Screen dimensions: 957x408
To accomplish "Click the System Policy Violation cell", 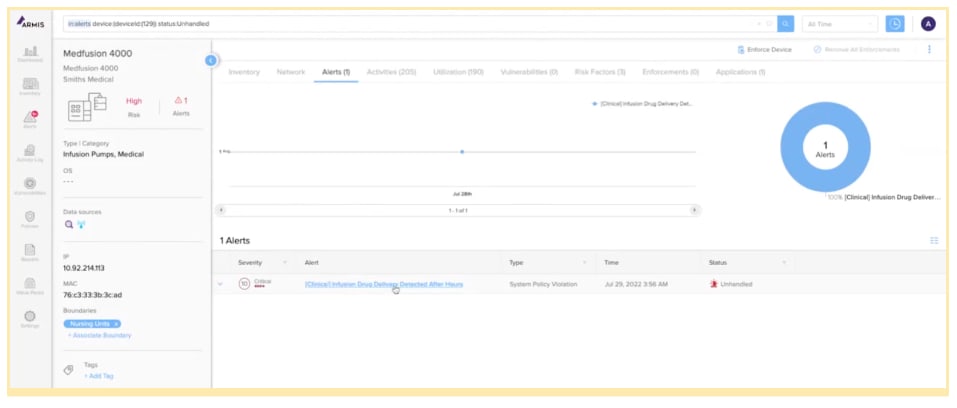I will (543, 284).
